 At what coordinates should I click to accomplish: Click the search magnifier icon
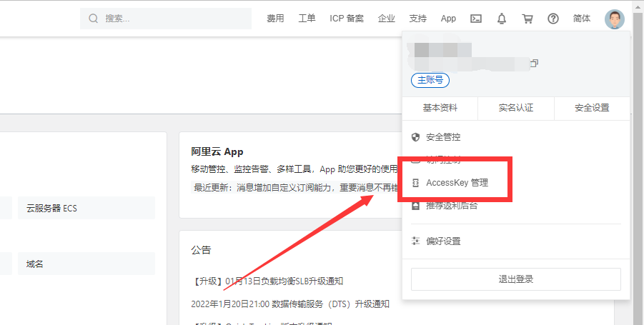93,19
